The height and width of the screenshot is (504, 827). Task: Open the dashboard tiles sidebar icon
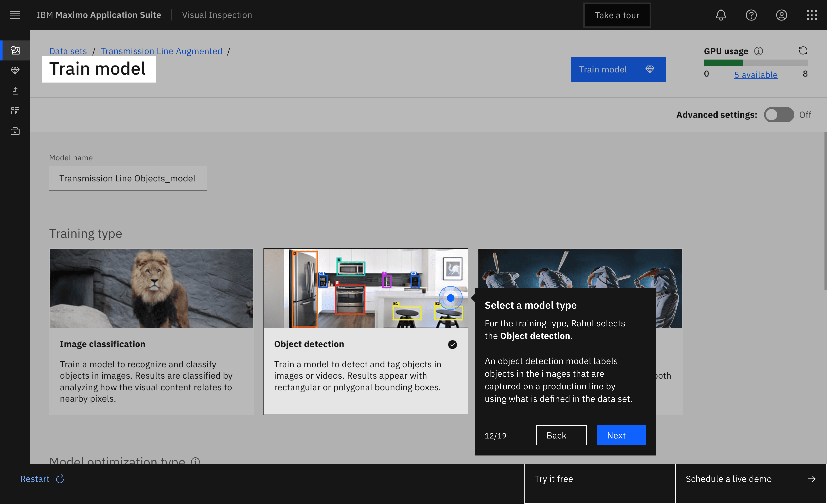click(15, 111)
